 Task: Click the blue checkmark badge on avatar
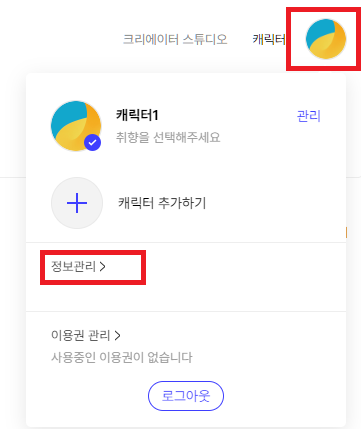(92, 143)
